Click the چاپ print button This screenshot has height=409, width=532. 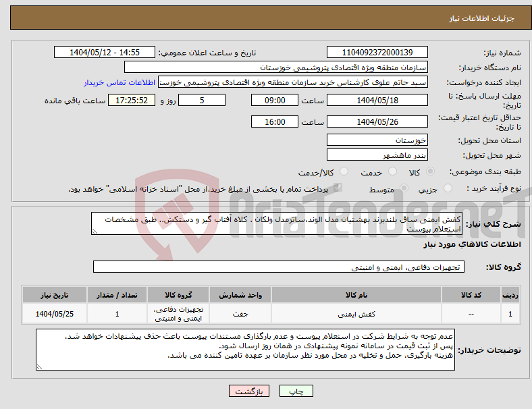pos(296,391)
